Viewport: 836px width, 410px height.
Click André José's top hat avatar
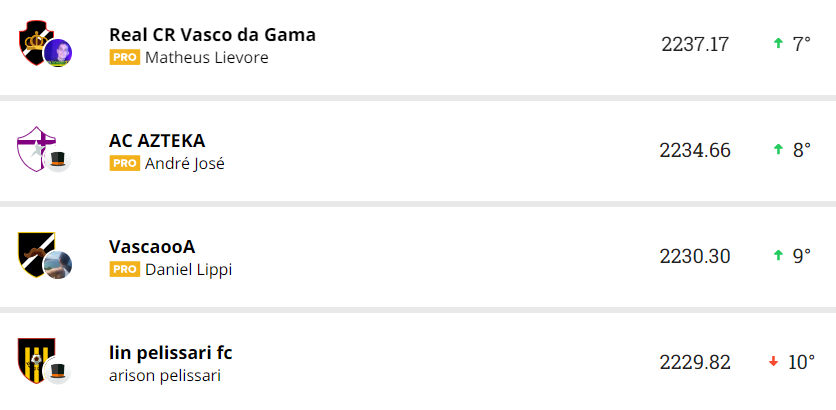(x=58, y=160)
